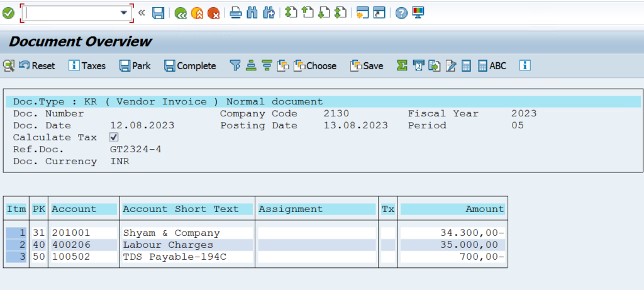Click the Complete button

[190, 65]
